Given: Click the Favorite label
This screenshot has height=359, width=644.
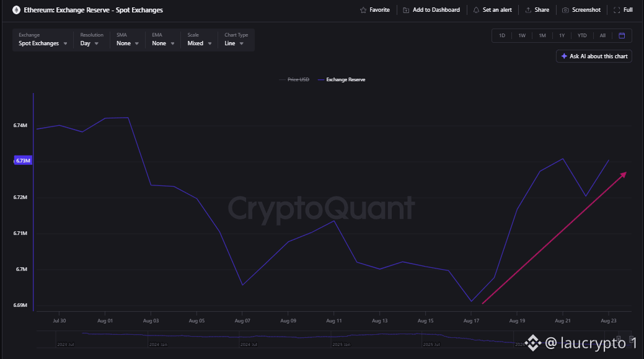Looking at the screenshot, I should pos(379,10).
